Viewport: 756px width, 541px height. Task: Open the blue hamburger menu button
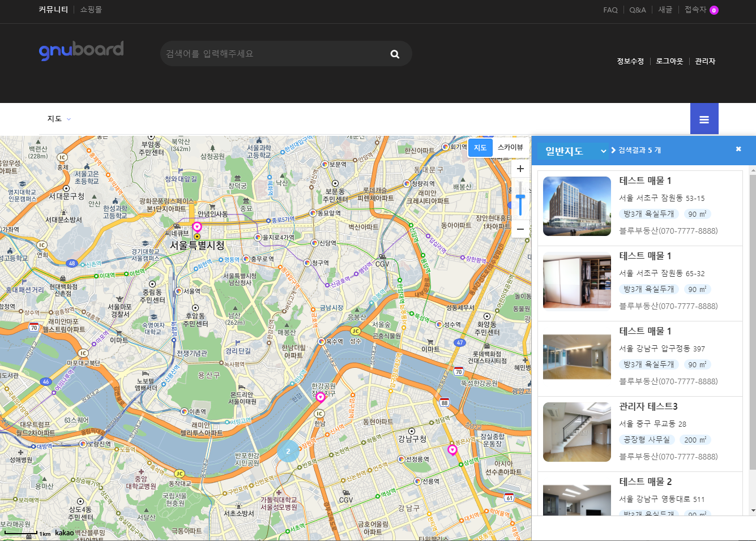(704, 119)
